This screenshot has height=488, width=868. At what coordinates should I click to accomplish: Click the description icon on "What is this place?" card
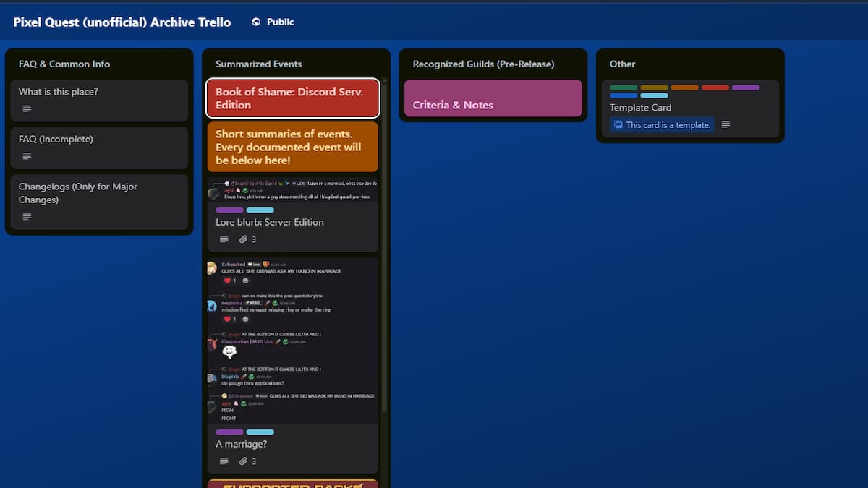(26, 108)
